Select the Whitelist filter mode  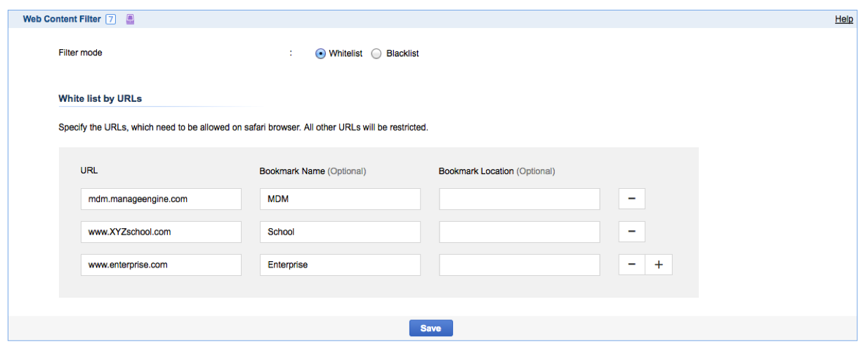point(321,53)
